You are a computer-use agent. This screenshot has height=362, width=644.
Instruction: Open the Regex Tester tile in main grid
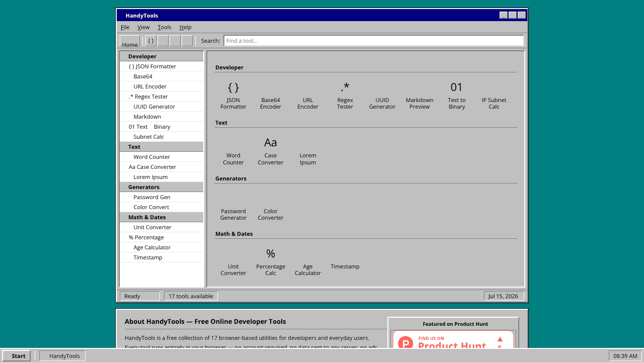click(345, 95)
